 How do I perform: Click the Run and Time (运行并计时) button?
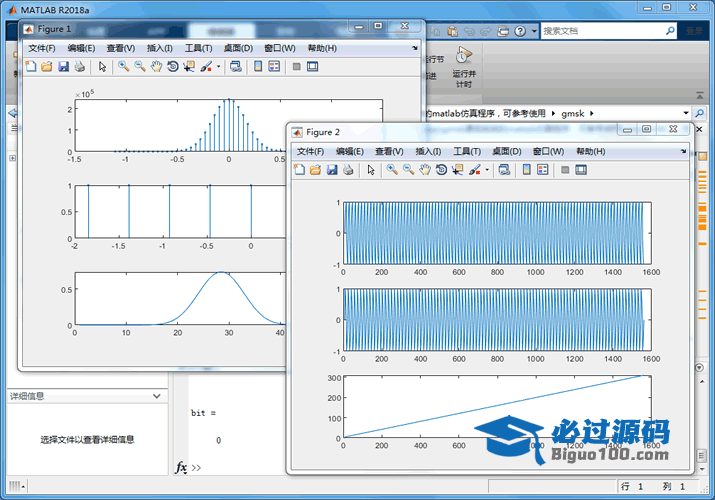[x=464, y=67]
